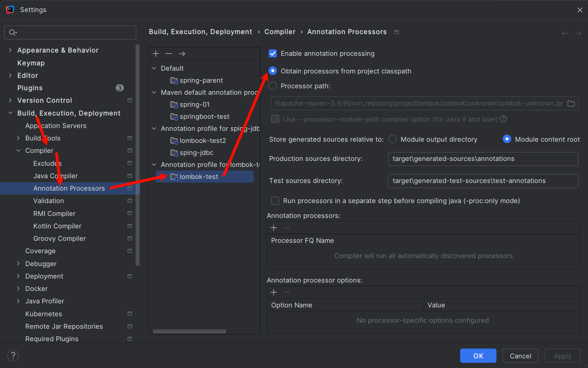The image size is (588, 368).
Task: Select Processor path radio button
Action: [273, 86]
